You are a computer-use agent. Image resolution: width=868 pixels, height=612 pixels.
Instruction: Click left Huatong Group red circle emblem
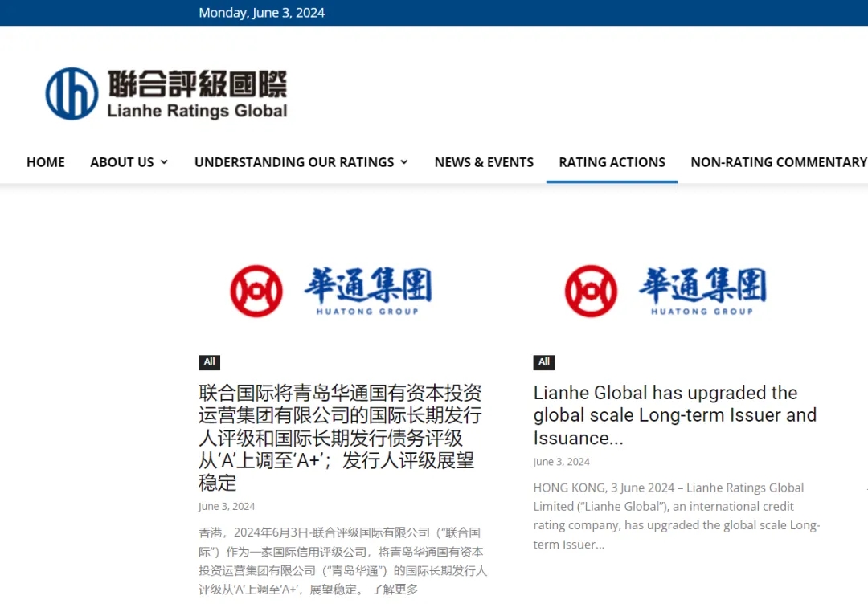tap(256, 291)
